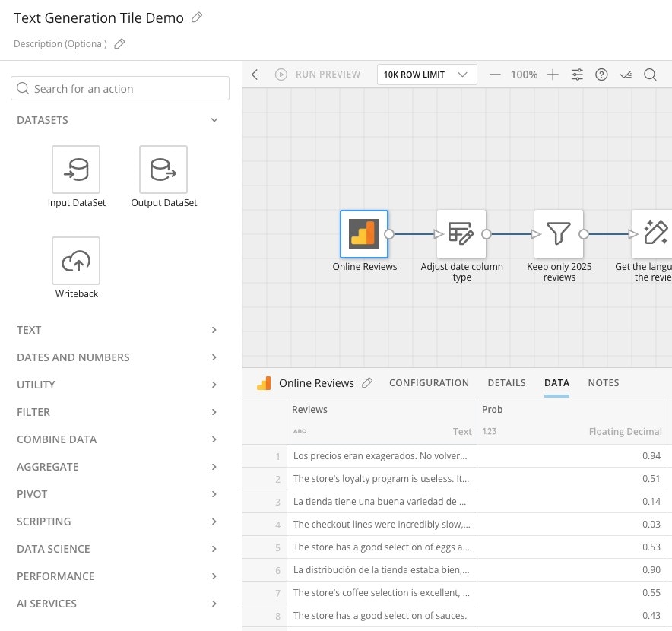Edit the dataflow title with pencil icon
This screenshot has width=672, height=631.
197,17
